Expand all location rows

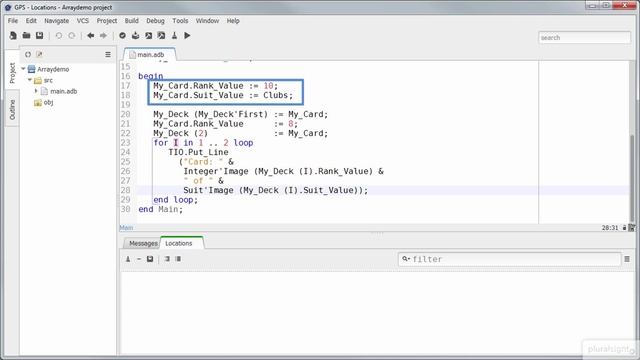coord(167,259)
